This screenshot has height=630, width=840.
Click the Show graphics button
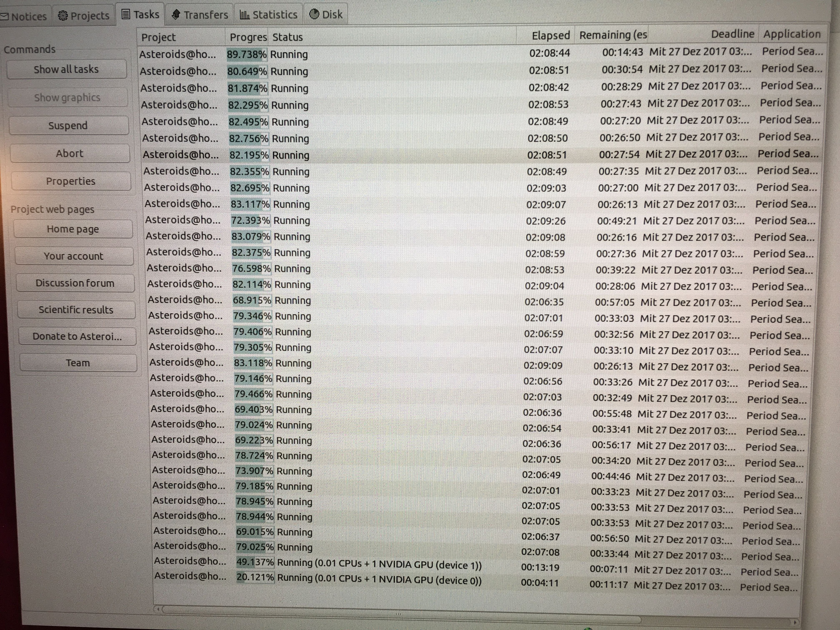67,97
